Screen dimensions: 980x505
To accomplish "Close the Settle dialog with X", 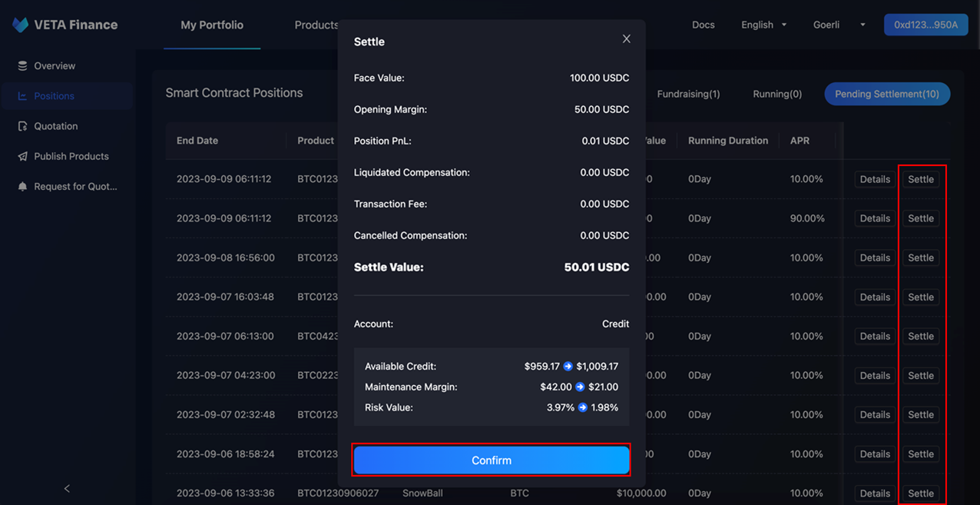I will coord(626,39).
